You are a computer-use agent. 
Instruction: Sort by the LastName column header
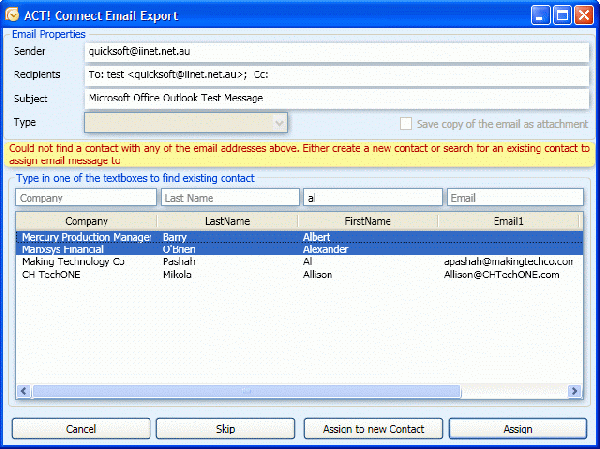coord(227,221)
